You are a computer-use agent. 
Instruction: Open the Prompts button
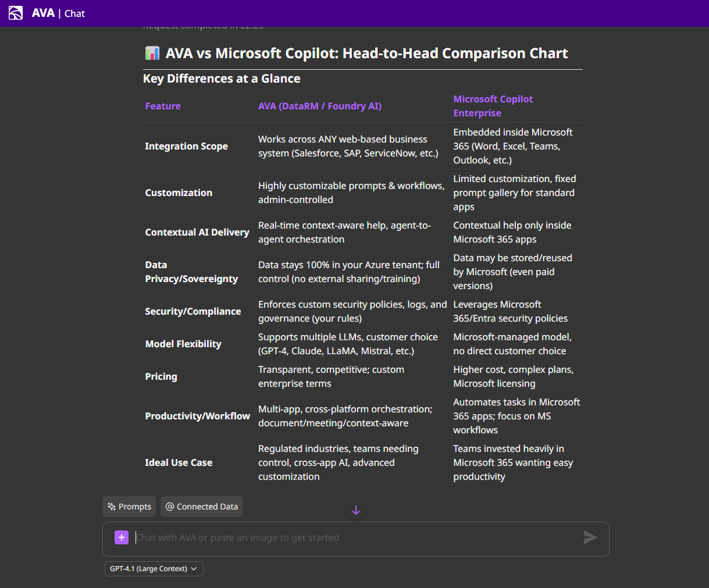coord(129,507)
